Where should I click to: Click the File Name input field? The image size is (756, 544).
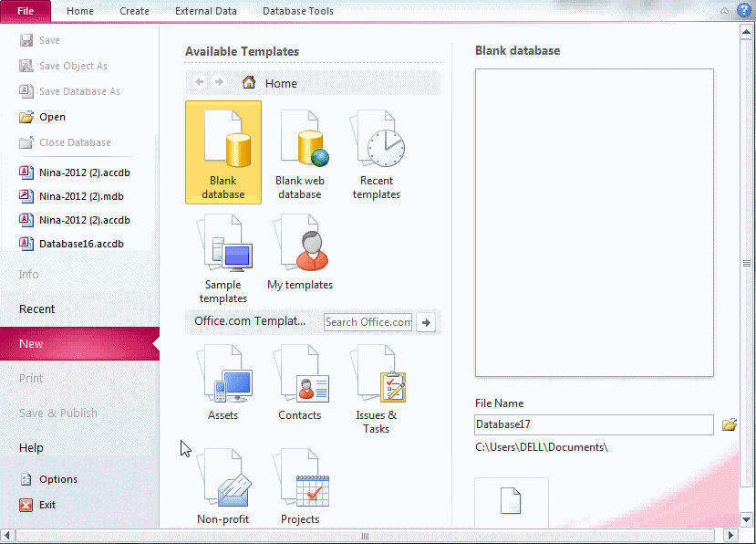tap(594, 424)
